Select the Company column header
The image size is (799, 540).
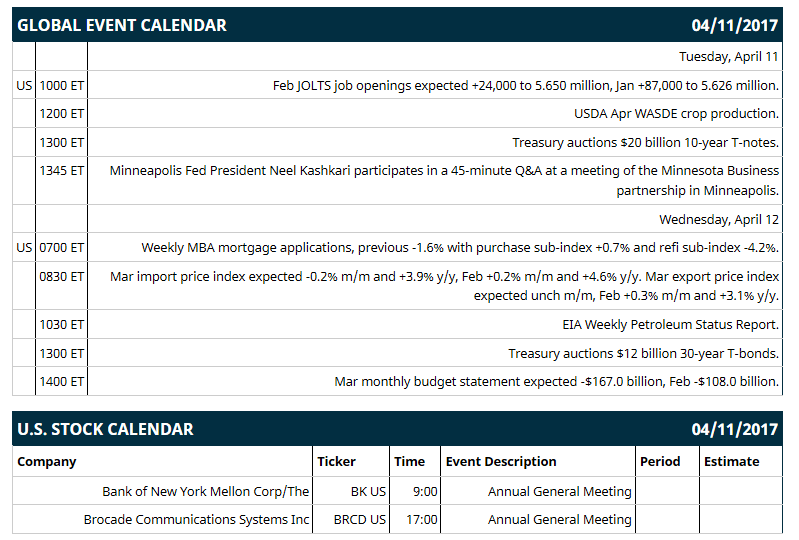coord(47,462)
